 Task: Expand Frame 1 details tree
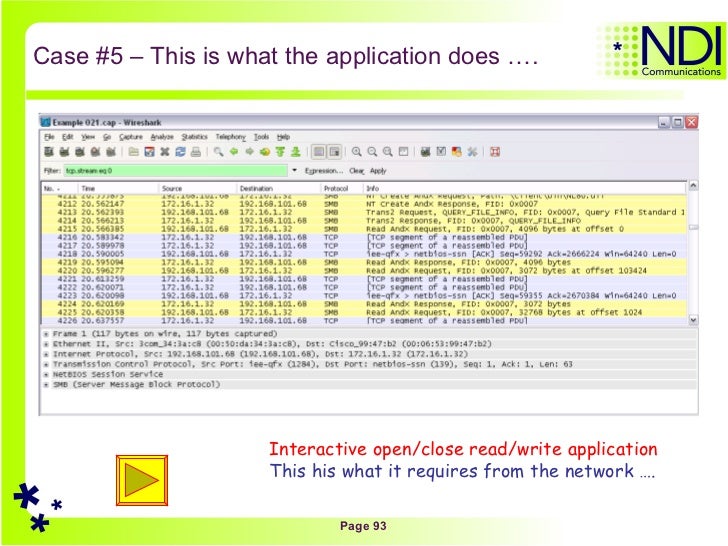tap(46, 334)
